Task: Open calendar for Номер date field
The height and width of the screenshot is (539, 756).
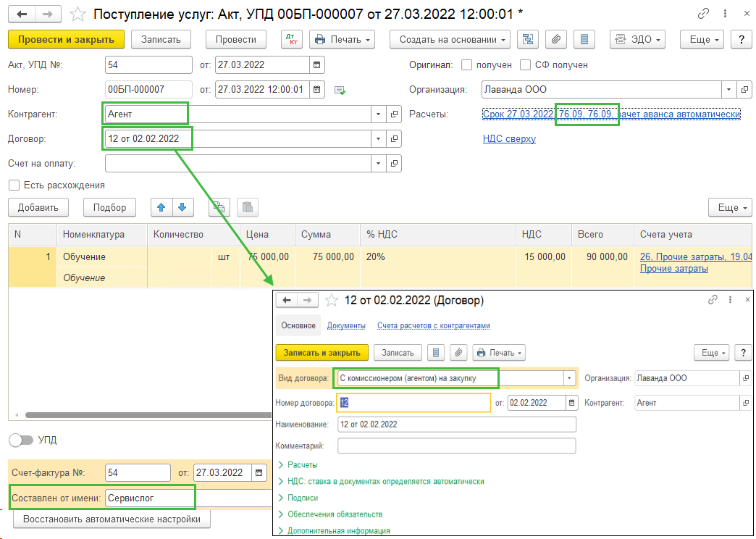Action: 316,89
